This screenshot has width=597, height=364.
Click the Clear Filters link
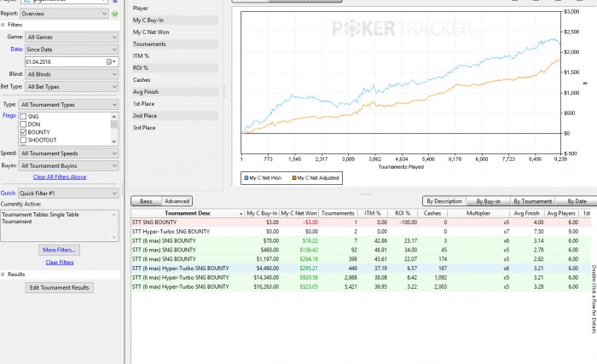[x=60, y=263]
